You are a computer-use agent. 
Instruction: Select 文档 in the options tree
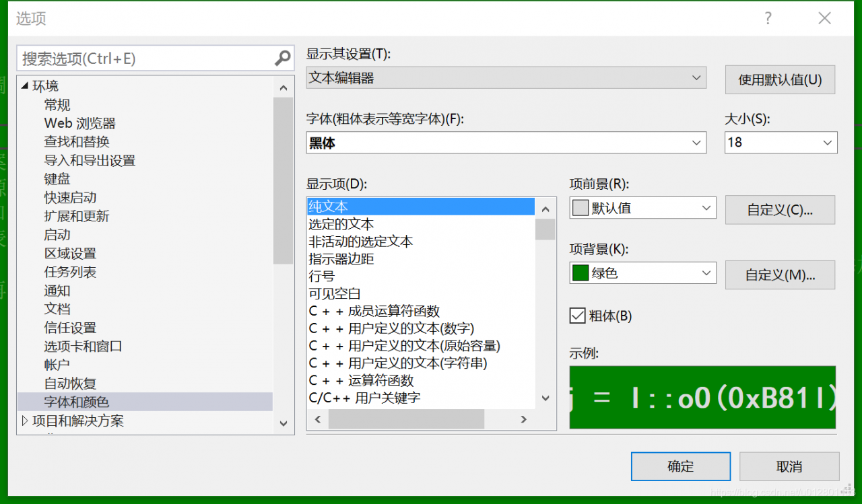(57, 309)
